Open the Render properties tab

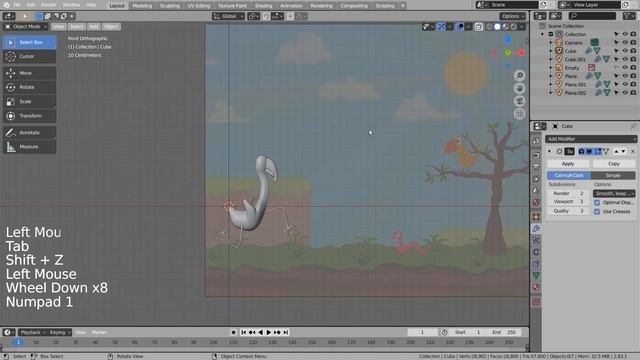[536, 155]
